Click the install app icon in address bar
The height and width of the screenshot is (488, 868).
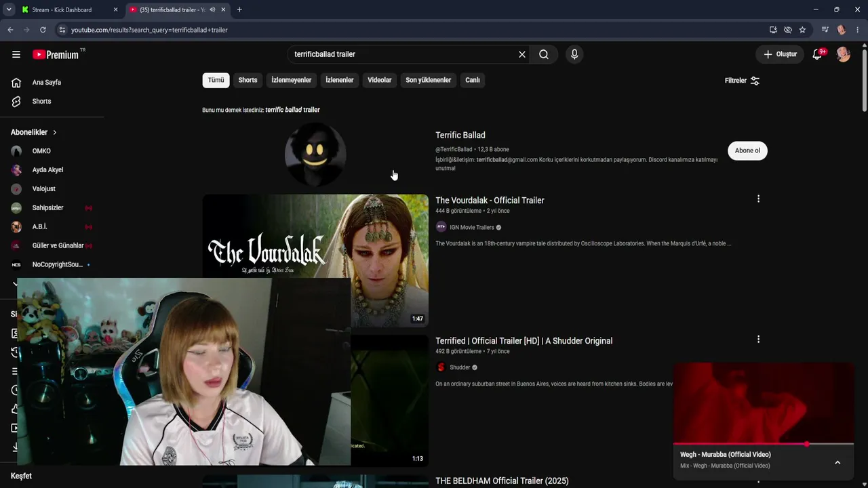point(773,30)
